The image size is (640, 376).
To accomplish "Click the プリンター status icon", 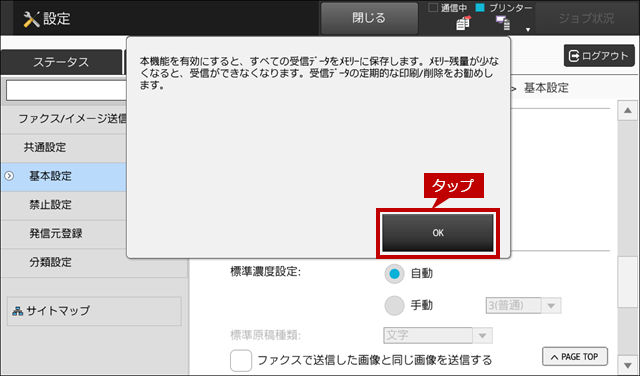I will [503, 23].
